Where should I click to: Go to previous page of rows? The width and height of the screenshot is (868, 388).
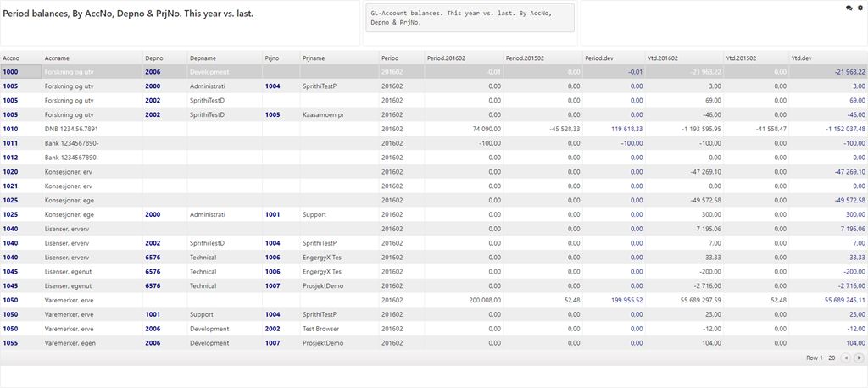(x=845, y=358)
